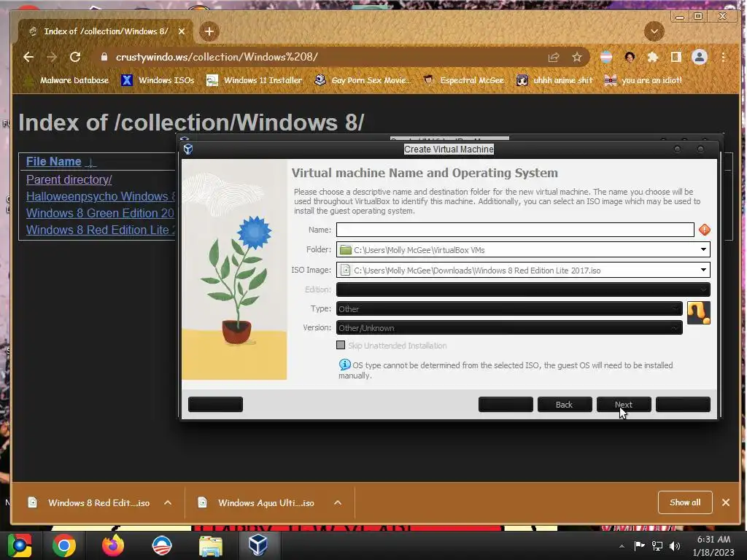The width and height of the screenshot is (747, 560).
Task: Click the info icon beside OS type message
Action: (x=344, y=365)
